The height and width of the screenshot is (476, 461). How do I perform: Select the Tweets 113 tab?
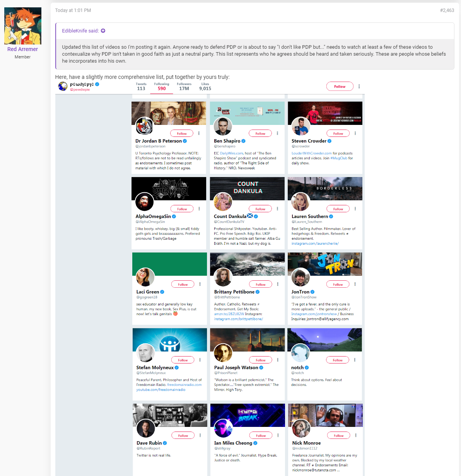(x=141, y=87)
